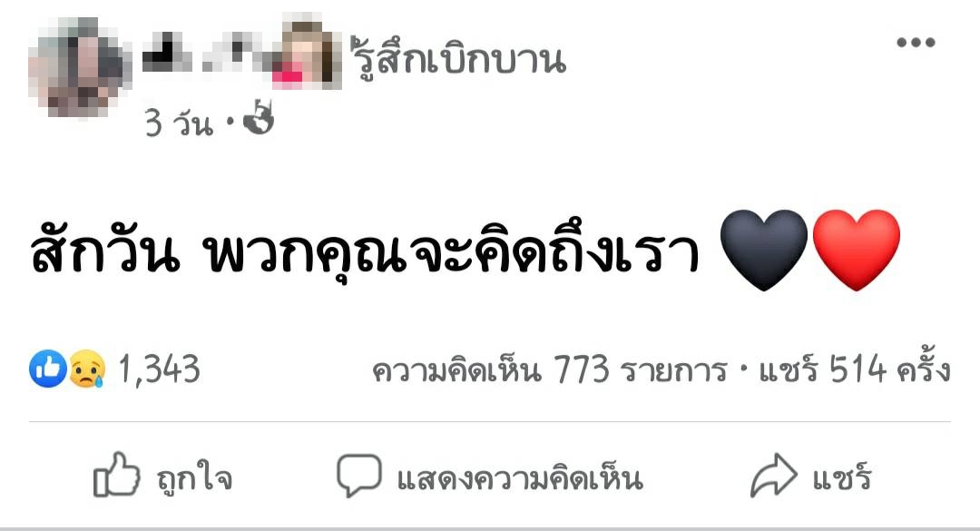Like the post with ถูกใจ
Screen dimensions: 980x531
(x=194, y=477)
